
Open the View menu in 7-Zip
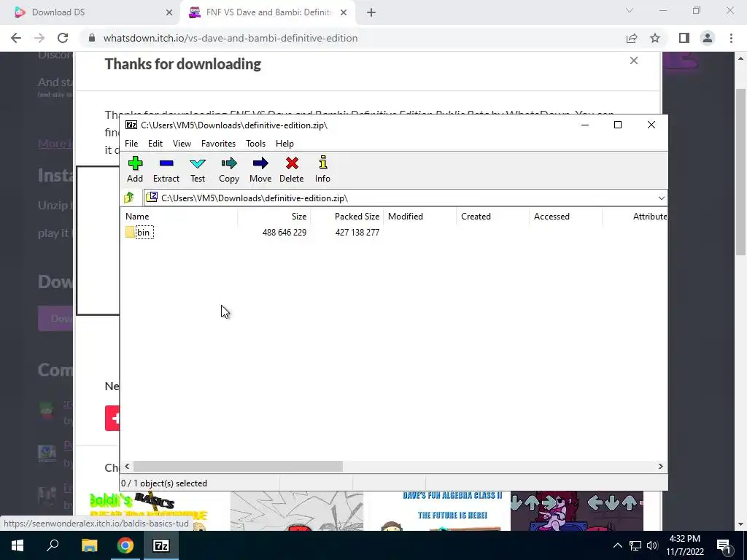point(182,144)
